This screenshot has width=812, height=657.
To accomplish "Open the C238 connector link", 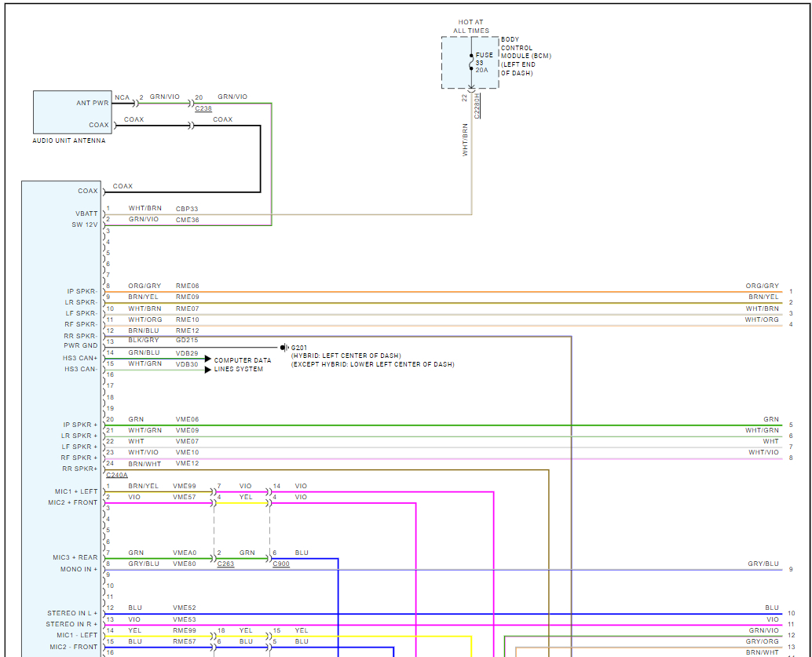I will [x=203, y=108].
